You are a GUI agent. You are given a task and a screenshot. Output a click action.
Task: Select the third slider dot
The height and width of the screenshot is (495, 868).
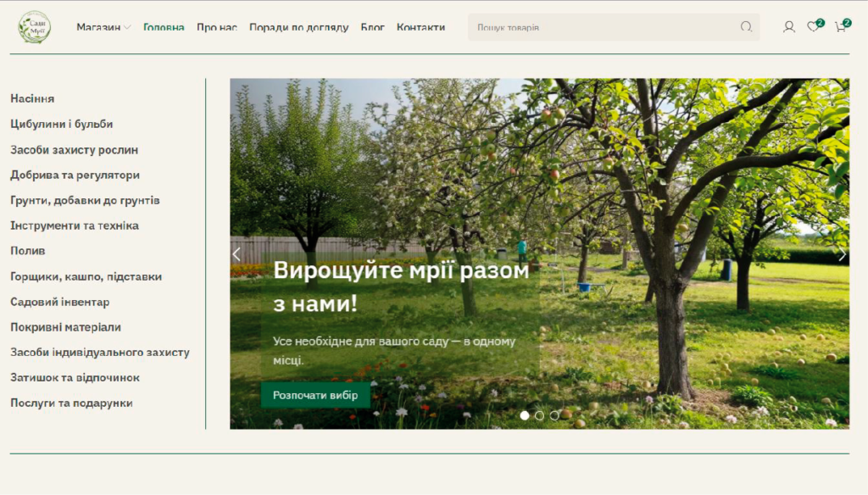tap(554, 415)
